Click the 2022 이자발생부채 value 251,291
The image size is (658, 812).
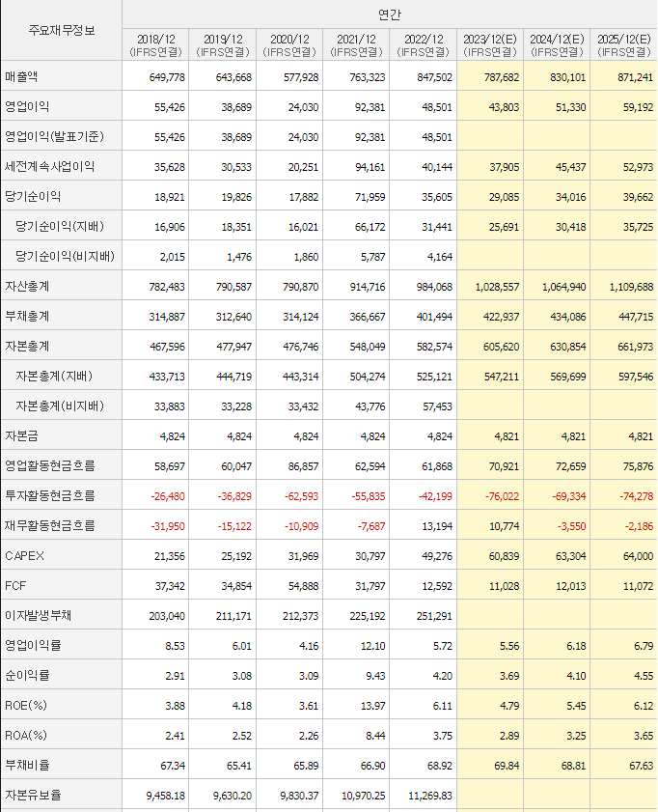pos(434,616)
